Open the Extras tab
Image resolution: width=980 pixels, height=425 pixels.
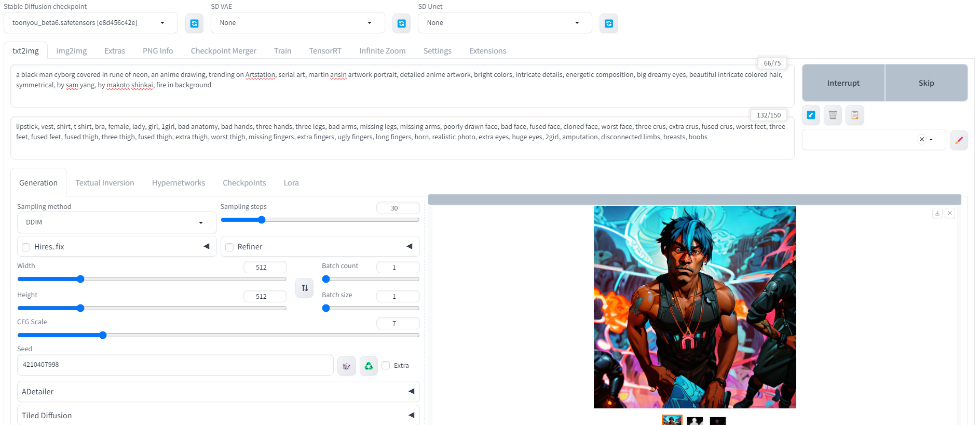tap(115, 51)
